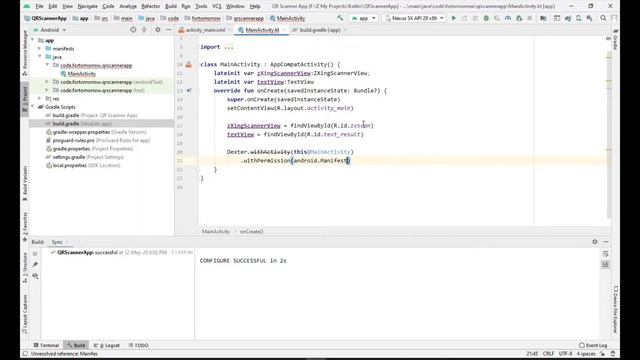Open the Build menu
The image size is (640, 360).
tap(171, 6)
